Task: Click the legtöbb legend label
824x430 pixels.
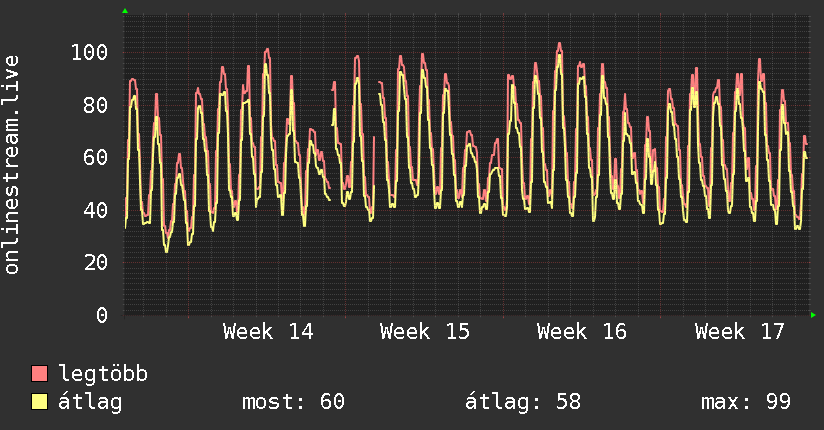Action: 103,374
